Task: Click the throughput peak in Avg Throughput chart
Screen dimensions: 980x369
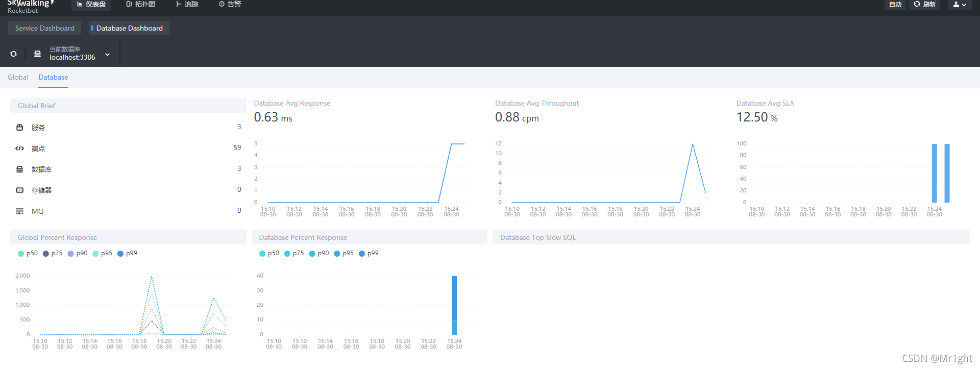Action: click(x=693, y=145)
